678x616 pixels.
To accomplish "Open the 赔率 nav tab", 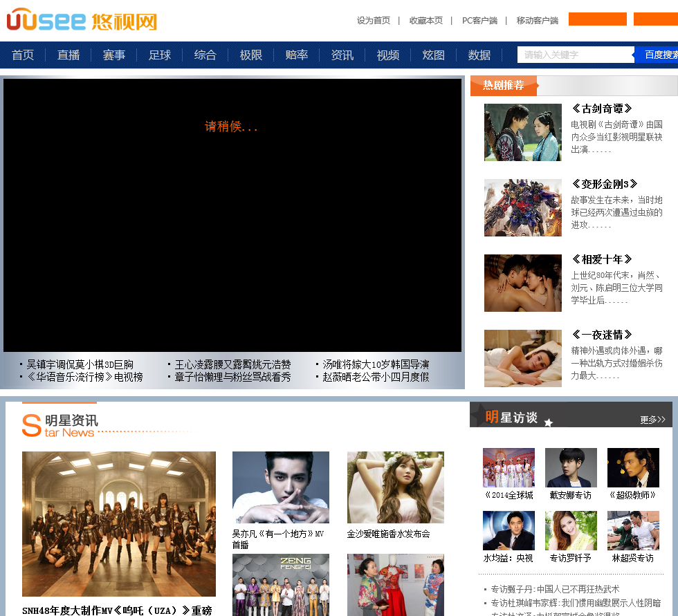I will point(297,55).
